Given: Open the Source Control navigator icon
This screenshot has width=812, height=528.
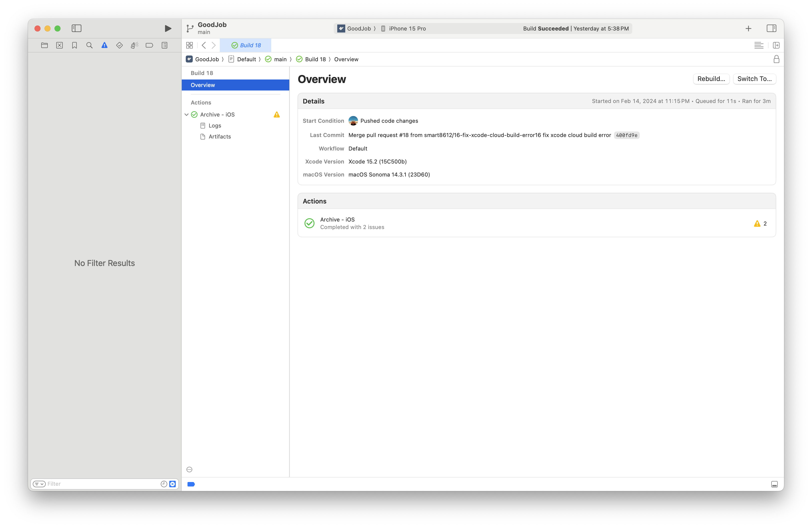Looking at the screenshot, I should click(59, 45).
